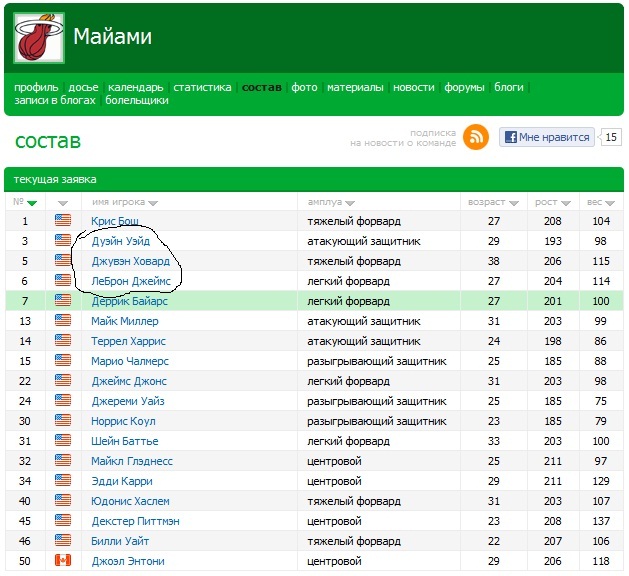Image resolution: width=629 pixels, height=576 pixels.
Task: Click the Canadian flag next to Джоэл Энтони
Action: [x=64, y=561]
